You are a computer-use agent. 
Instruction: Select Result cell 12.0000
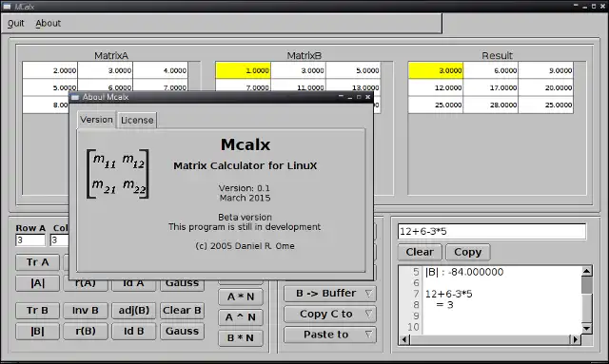point(436,87)
